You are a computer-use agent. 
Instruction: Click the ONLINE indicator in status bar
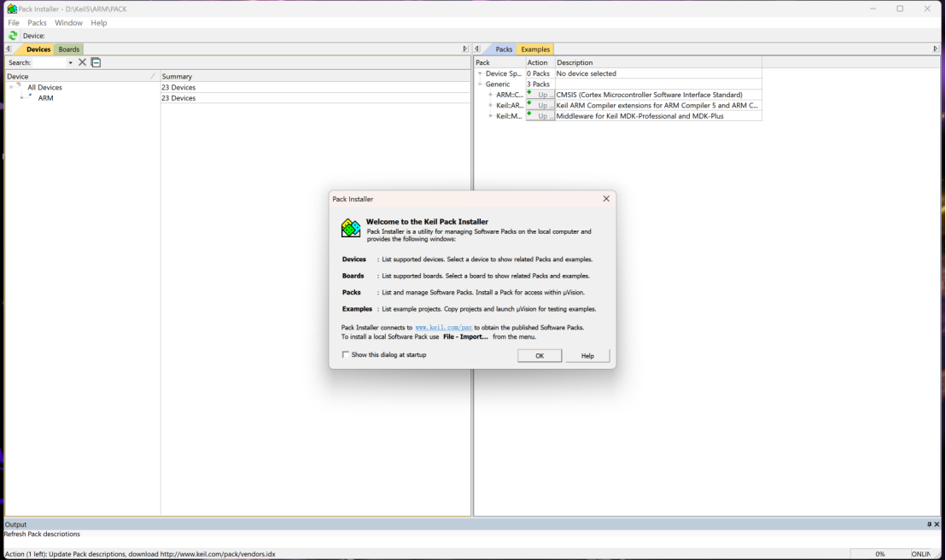921,554
